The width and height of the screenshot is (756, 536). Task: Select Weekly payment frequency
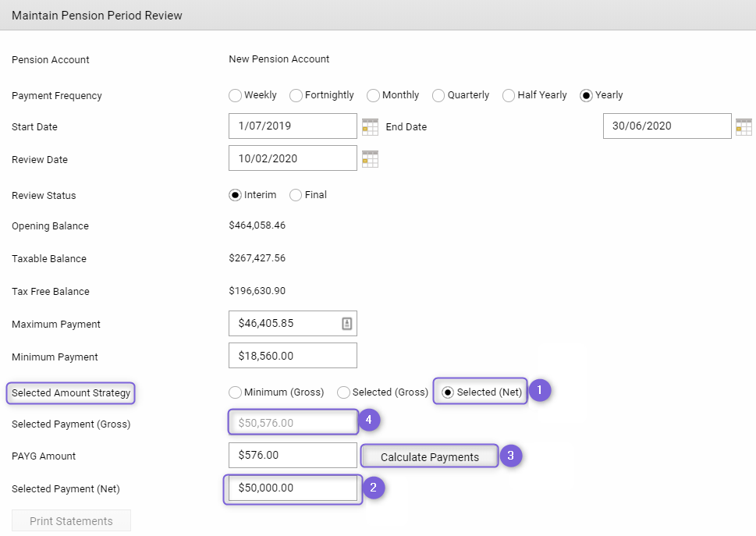point(235,95)
